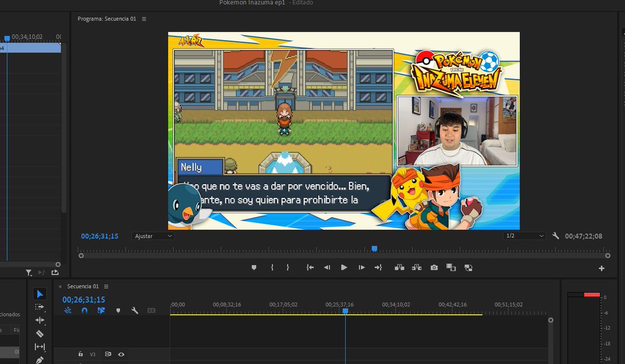Add marker in timeline panel
The height and width of the screenshot is (364, 625).
pos(118,310)
